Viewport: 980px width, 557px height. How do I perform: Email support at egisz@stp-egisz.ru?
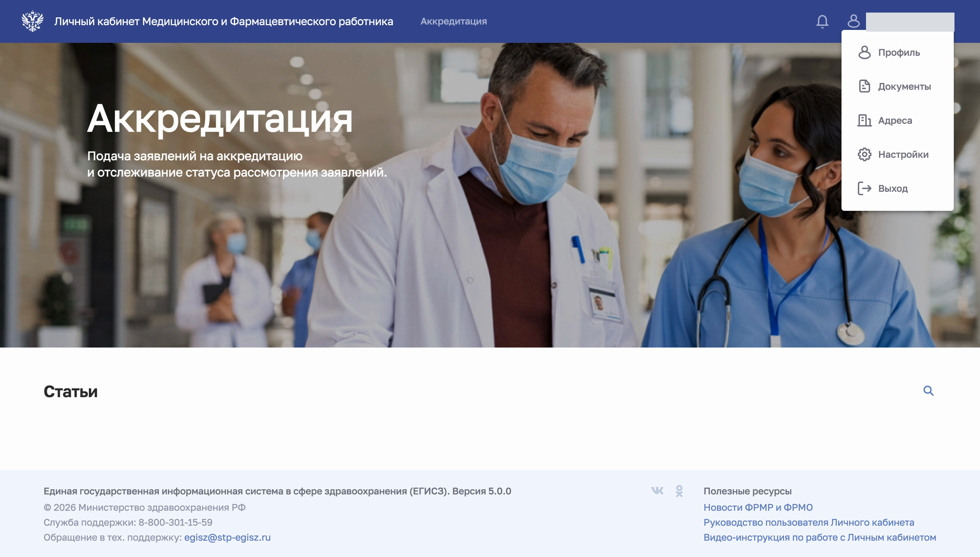point(227,538)
